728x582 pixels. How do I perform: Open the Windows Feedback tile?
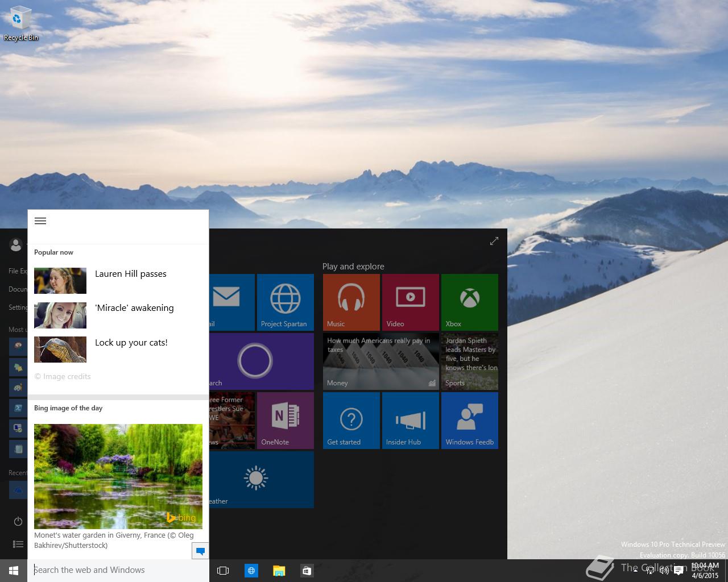[x=470, y=421]
